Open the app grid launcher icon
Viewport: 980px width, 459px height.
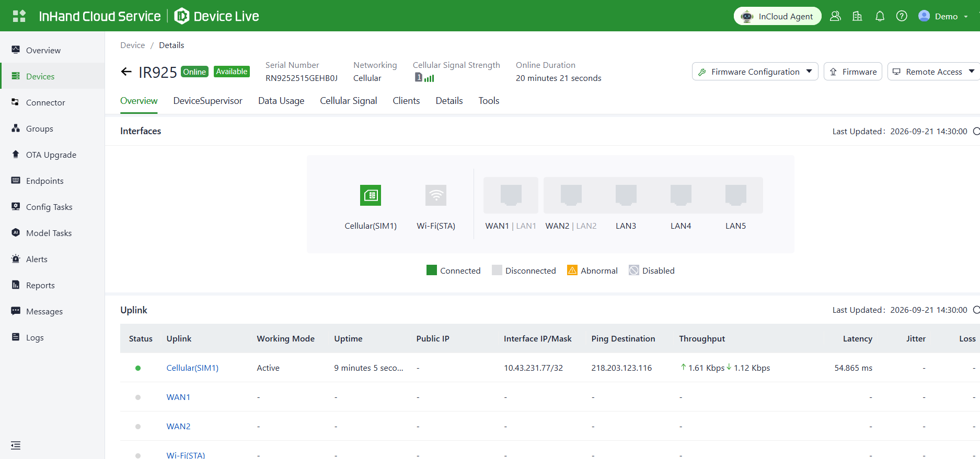[19, 16]
